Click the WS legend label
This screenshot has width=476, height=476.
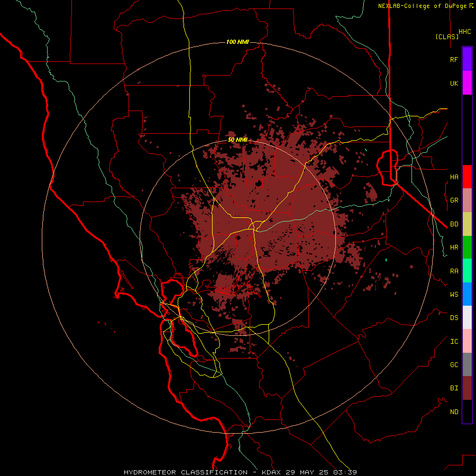pyautogui.click(x=454, y=295)
